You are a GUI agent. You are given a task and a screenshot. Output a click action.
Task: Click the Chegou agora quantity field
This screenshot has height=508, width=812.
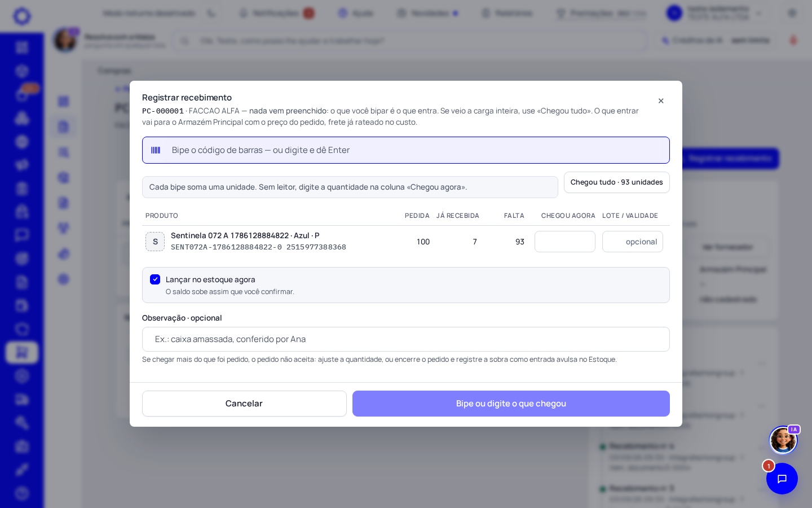pos(565,242)
